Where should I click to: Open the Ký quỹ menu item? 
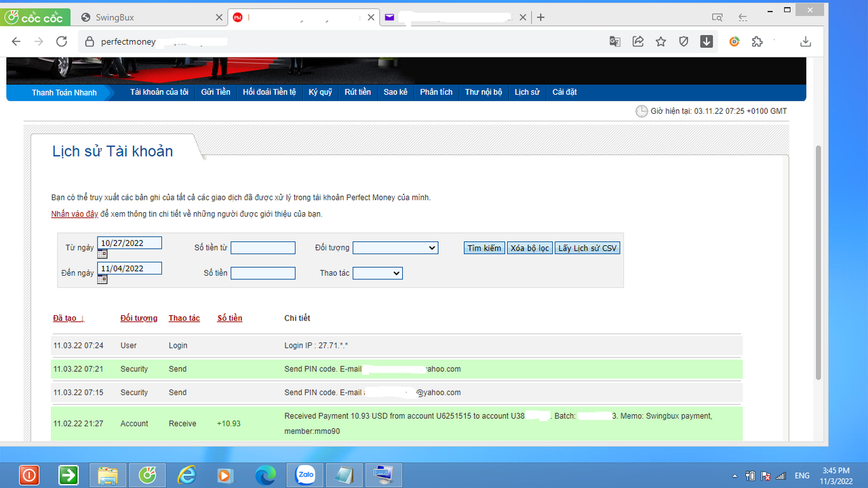coord(320,92)
